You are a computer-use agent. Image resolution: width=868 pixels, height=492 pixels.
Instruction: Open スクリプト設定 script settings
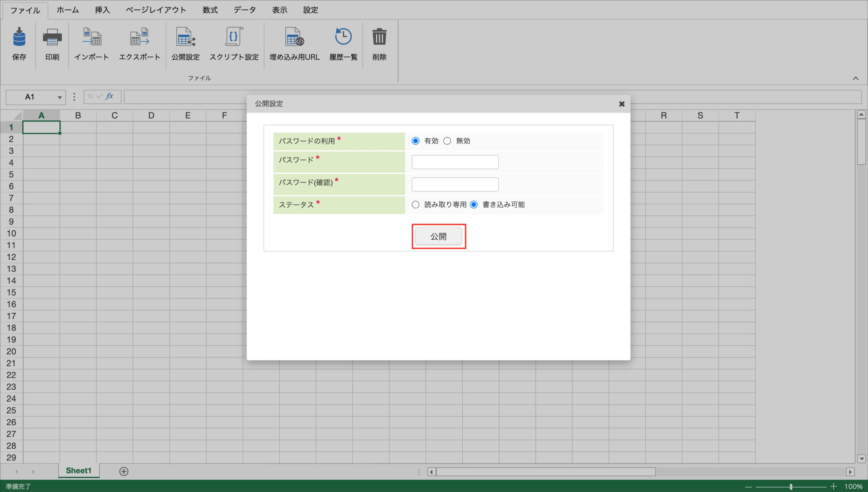(x=234, y=37)
